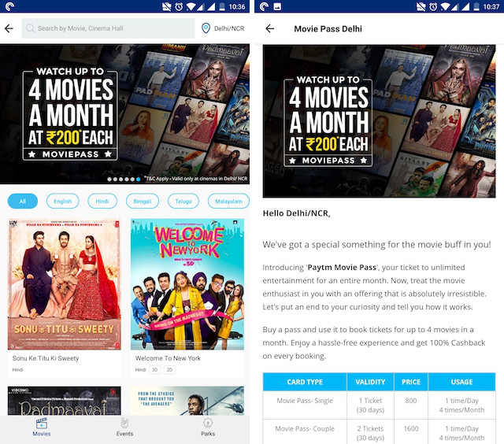Filter movies by Hindi
Screen dimensions: 504x444
point(102,202)
